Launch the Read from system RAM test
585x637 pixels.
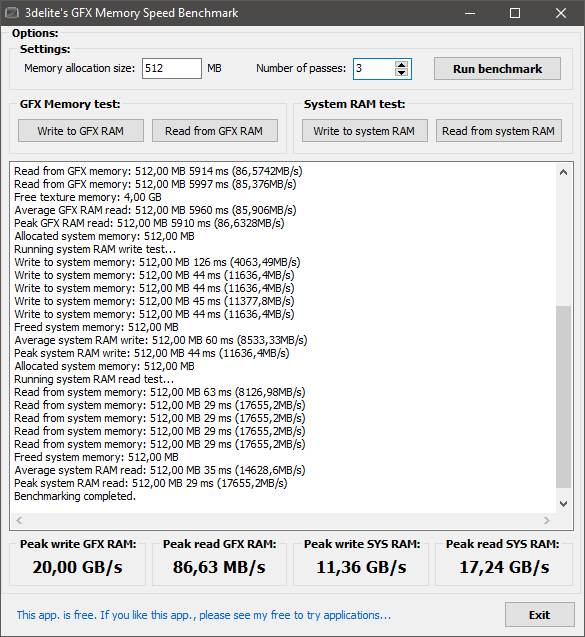498,131
